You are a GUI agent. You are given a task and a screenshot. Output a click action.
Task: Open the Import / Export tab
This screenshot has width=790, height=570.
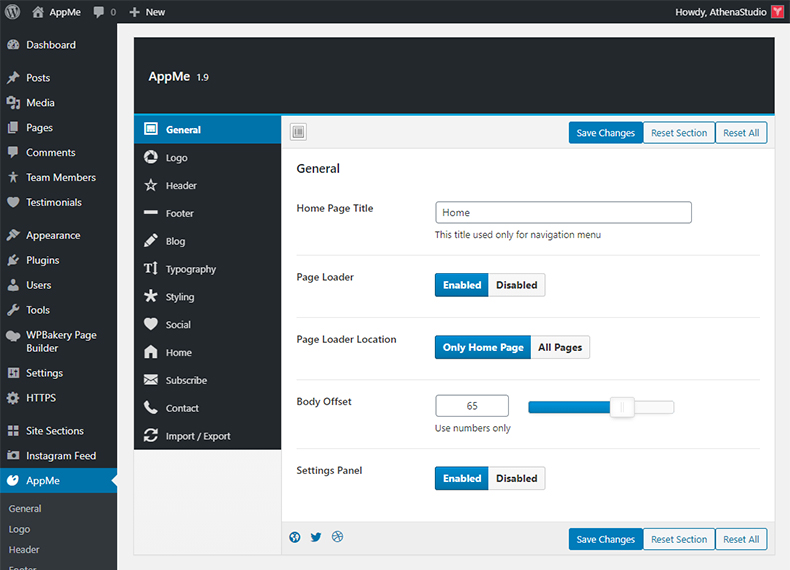point(208,436)
